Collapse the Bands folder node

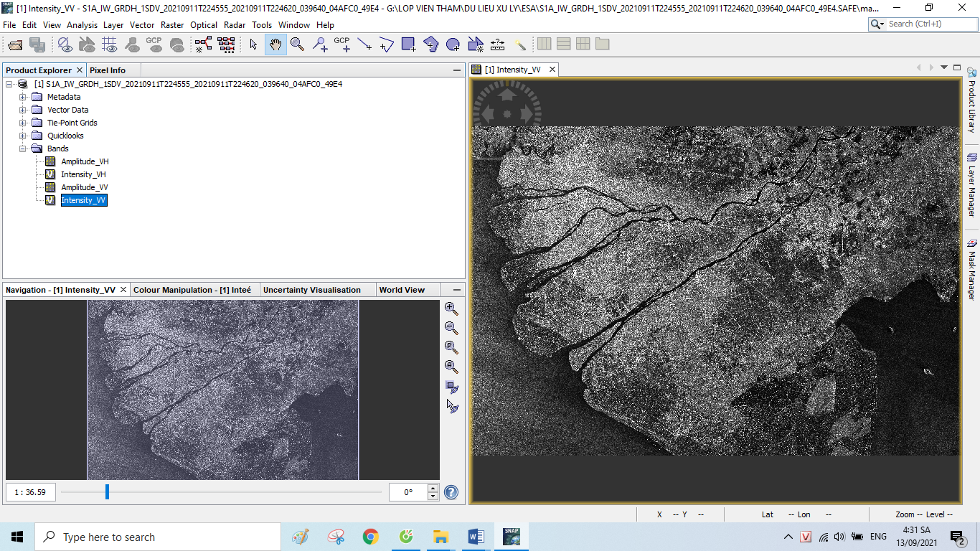click(x=22, y=149)
